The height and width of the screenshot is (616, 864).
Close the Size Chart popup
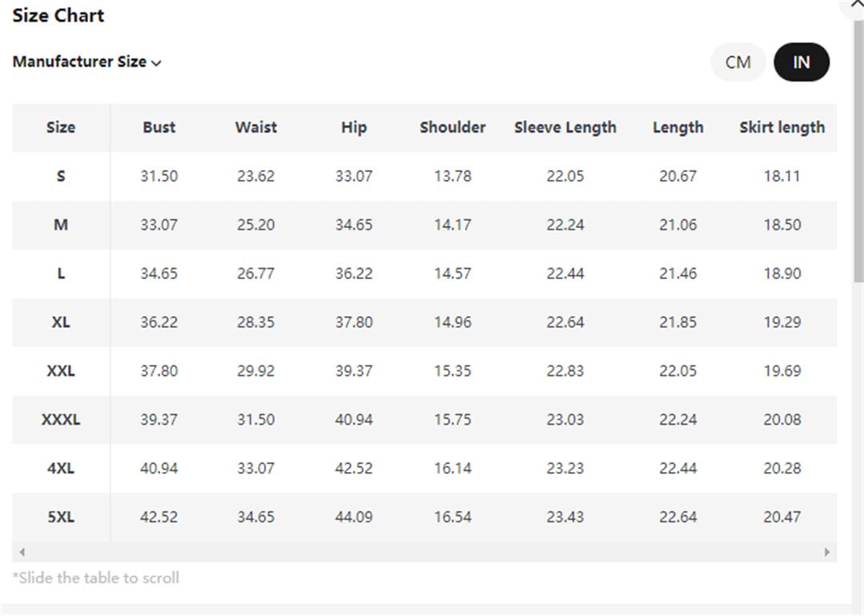click(856, 5)
